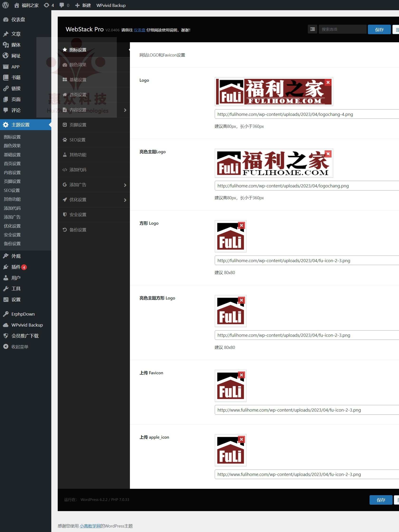Open the 新建 new content menu
399x532 pixels.
83,5
